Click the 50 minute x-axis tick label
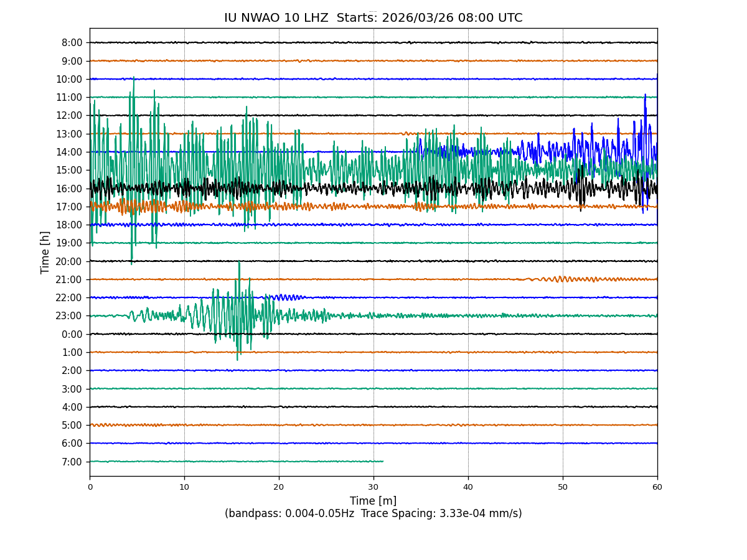Viewport: 747px width, 560px height. pyautogui.click(x=563, y=487)
